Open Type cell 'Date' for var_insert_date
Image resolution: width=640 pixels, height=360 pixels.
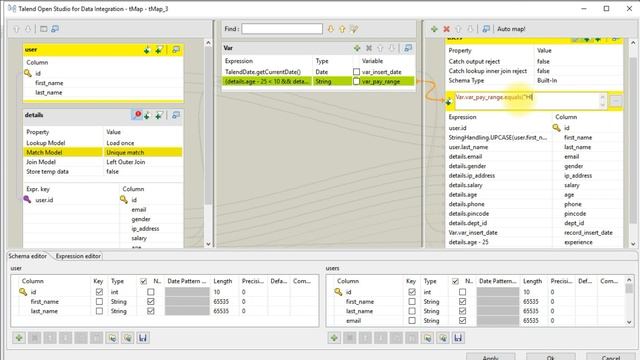(332, 72)
